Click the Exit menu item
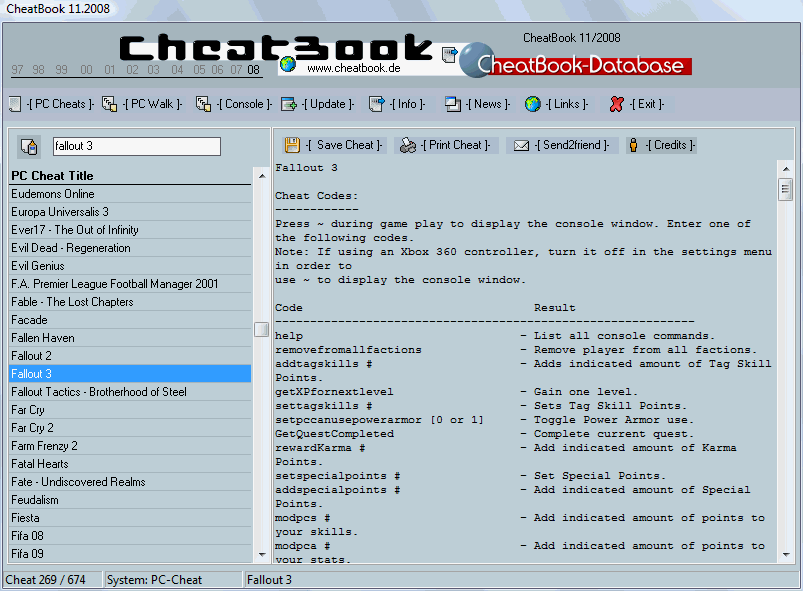803x591 pixels. (x=646, y=104)
